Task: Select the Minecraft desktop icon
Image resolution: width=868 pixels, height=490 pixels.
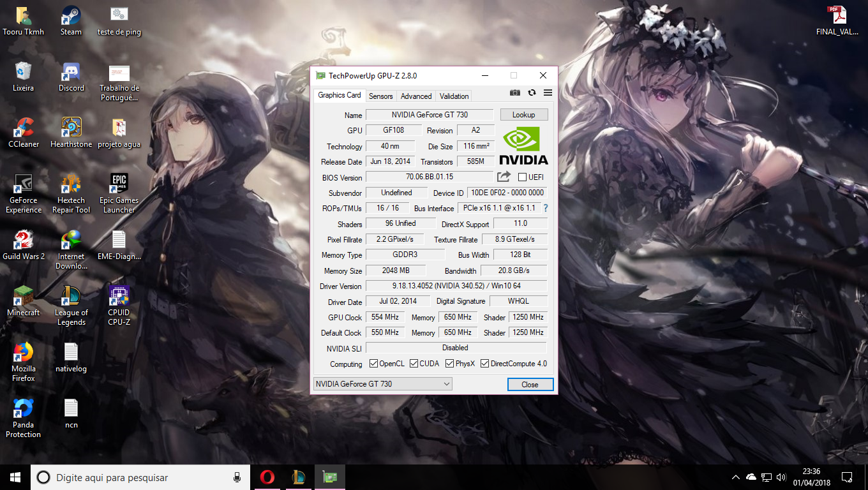Action: 24,302
